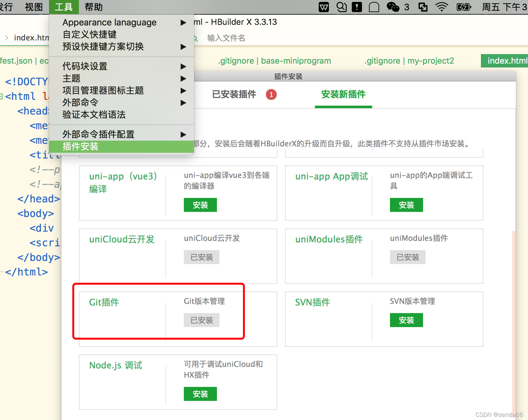Image resolution: width=528 pixels, height=420 pixels.
Task: Switch to 安装新插件 tab
Action: pos(344,94)
